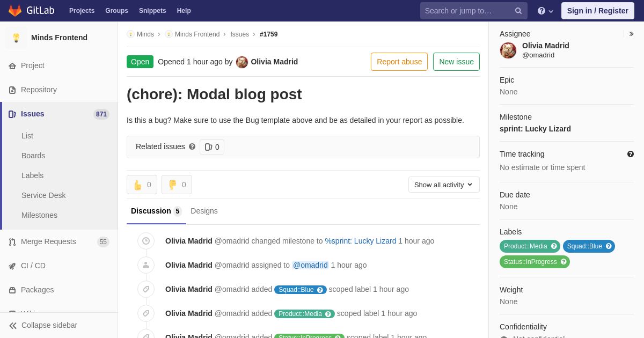644x338 pixels.
Task: Click the Report abuse button
Action: click(399, 62)
